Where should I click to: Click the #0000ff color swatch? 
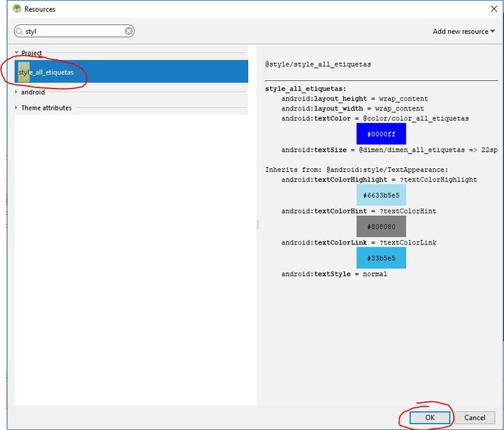point(381,134)
